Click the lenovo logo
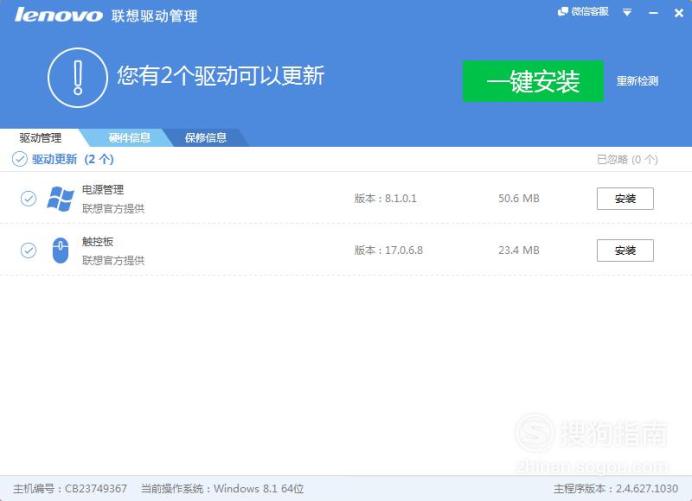Image resolution: width=692 pixels, height=501 pixels. pos(58,15)
